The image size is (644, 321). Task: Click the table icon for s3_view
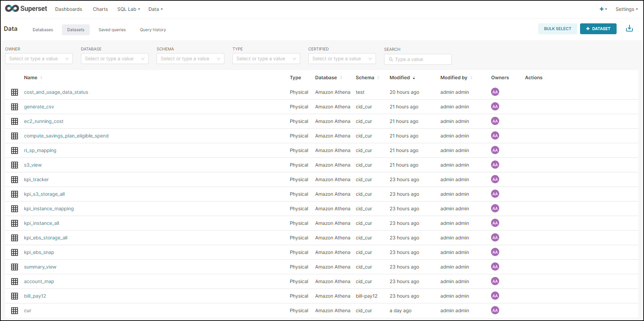coord(15,165)
